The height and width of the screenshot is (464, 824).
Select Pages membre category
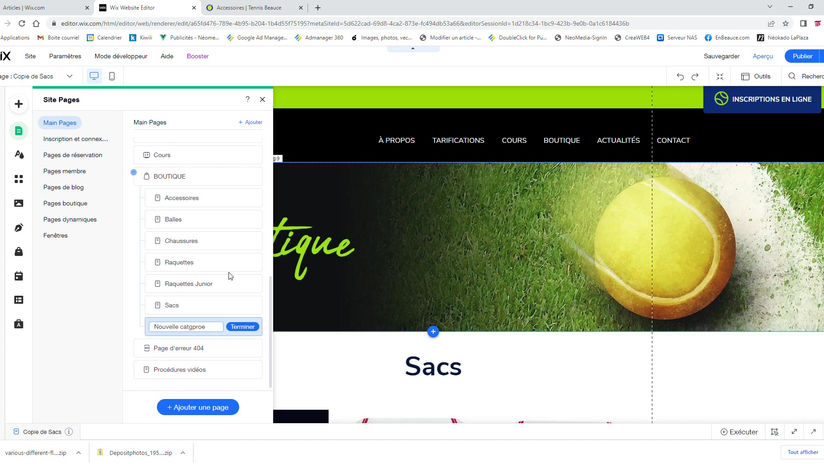(x=65, y=171)
